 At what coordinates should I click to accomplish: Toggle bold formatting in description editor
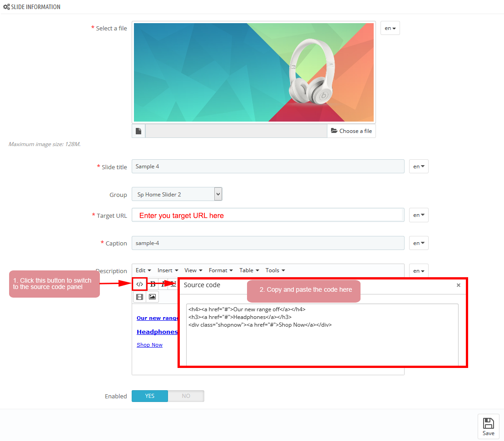(153, 284)
